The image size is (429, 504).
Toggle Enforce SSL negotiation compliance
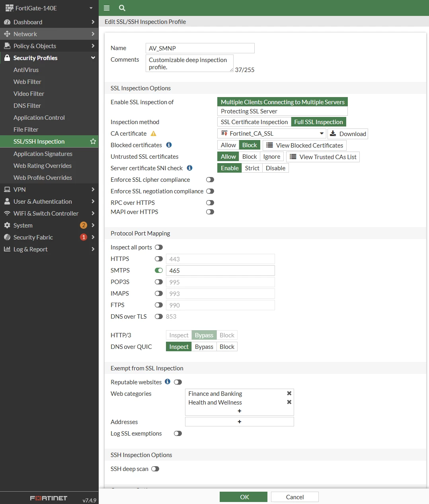[210, 191]
